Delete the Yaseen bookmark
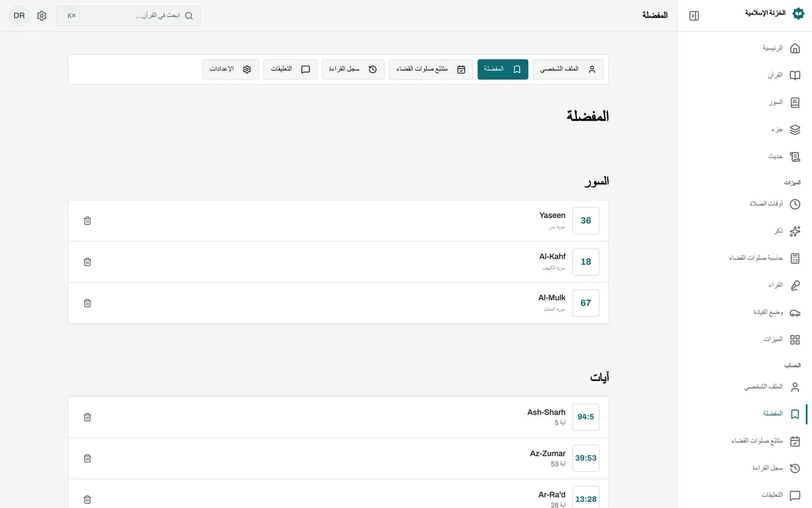The image size is (812, 508). (87, 220)
